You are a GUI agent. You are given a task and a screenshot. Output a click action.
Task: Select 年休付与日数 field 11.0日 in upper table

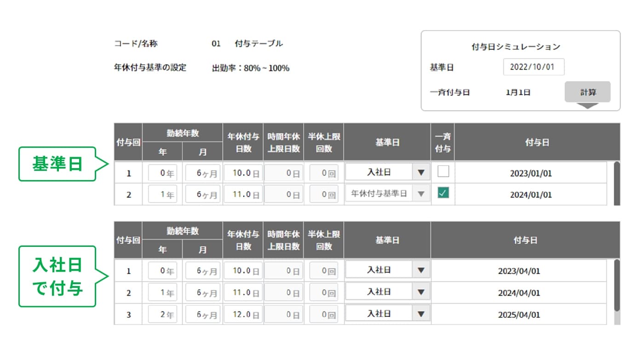243,194
